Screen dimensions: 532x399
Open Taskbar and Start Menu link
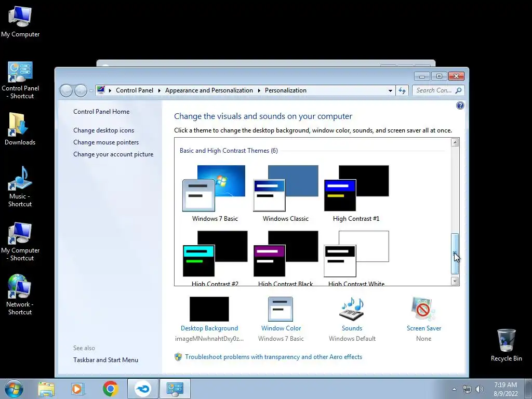[105, 360]
